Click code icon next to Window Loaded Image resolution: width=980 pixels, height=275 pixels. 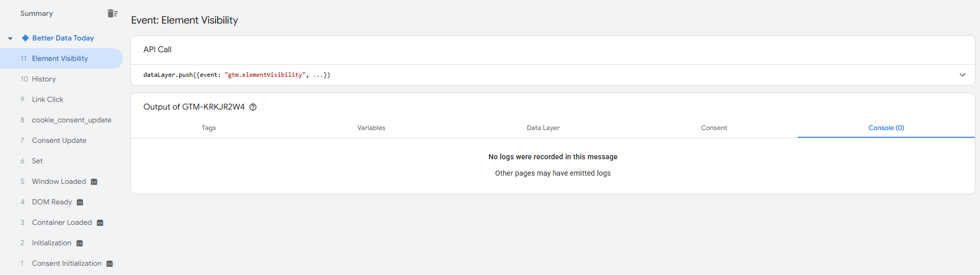94,182
